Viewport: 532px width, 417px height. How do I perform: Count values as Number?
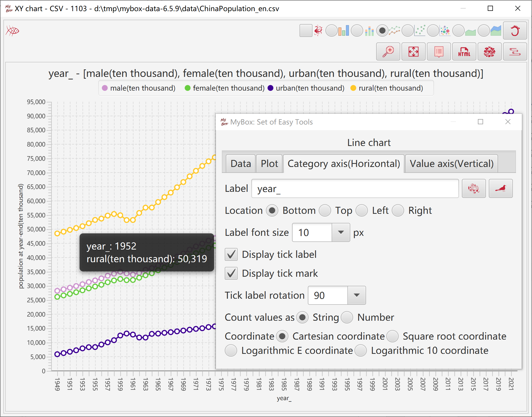pos(347,317)
